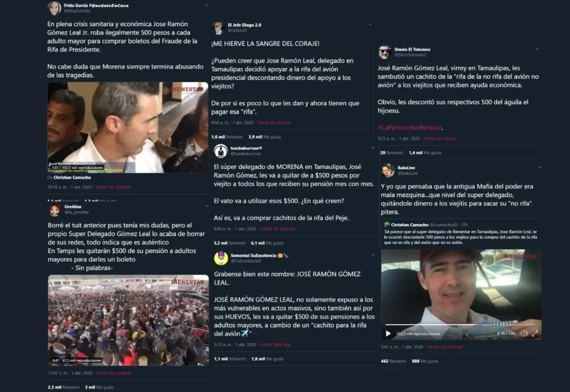Expand options chevron on Frida García's tweet
Image resolution: width=570 pixels, height=392 pixels.
206,5
